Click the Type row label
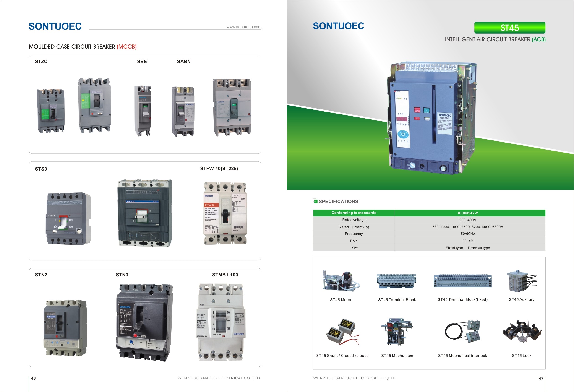 [354, 247]
